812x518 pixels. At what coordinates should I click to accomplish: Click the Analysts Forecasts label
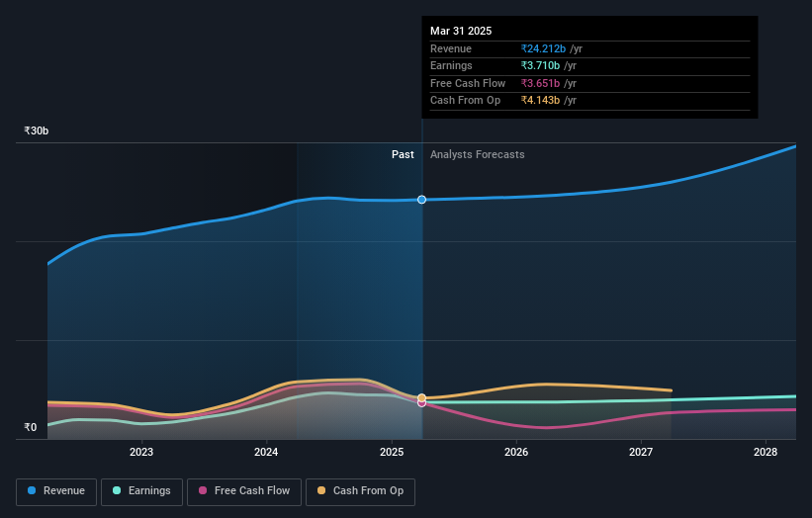(478, 155)
